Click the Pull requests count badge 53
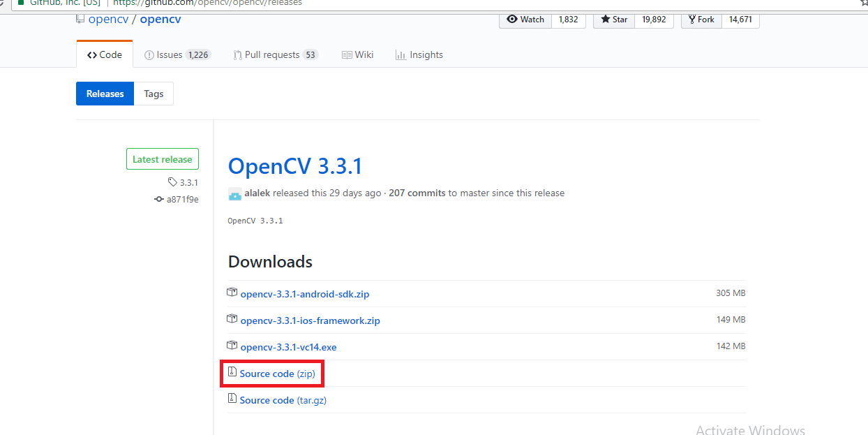This screenshot has height=435, width=868. click(x=310, y=55)
